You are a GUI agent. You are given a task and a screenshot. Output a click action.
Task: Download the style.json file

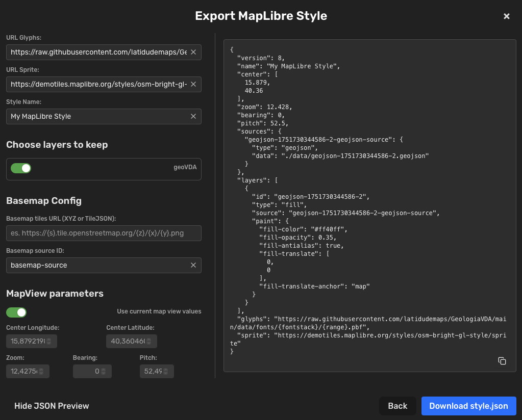tap(468, 406)
